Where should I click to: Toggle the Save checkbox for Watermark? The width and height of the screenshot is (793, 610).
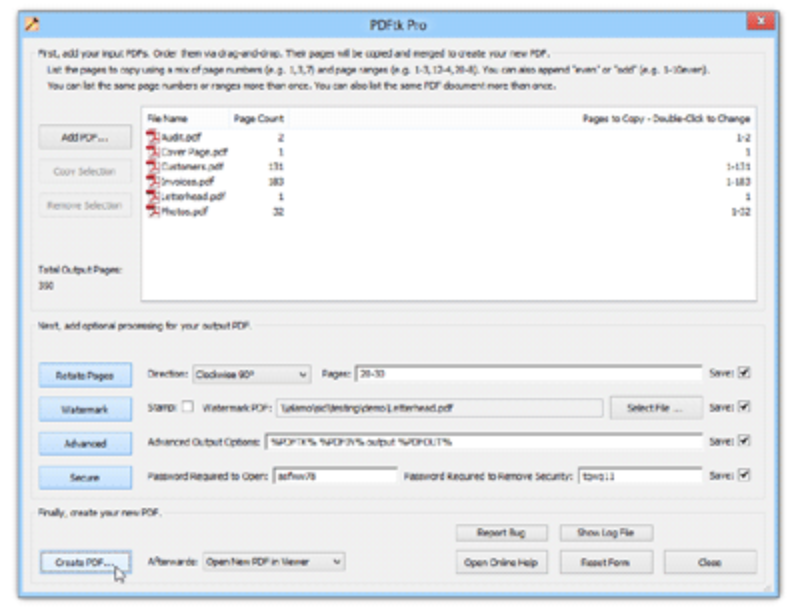[x=743, y=407]
